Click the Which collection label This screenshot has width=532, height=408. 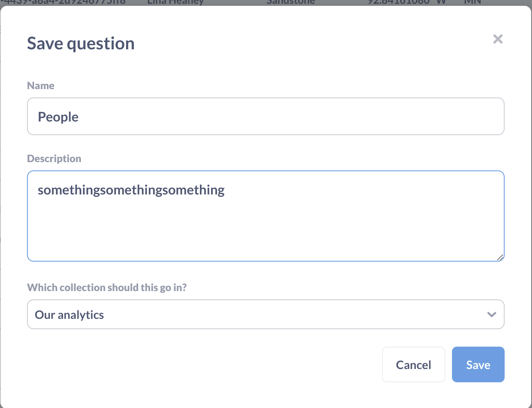[107, 288]
